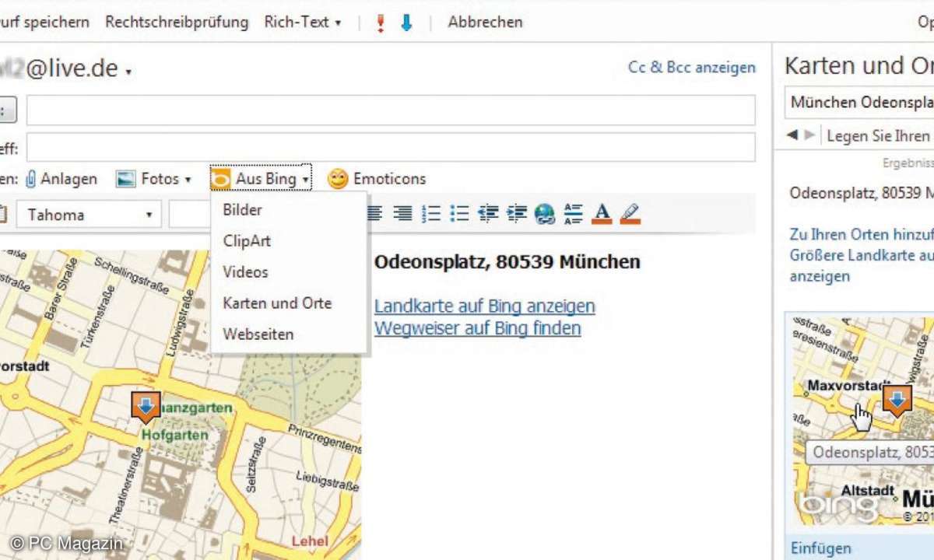Click the low priority down arrow icon

(406, 23)
